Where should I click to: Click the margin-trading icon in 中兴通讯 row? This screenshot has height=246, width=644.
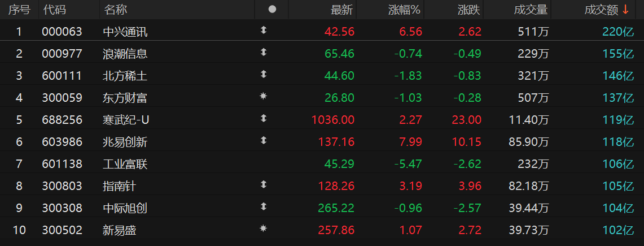[264, 30]
